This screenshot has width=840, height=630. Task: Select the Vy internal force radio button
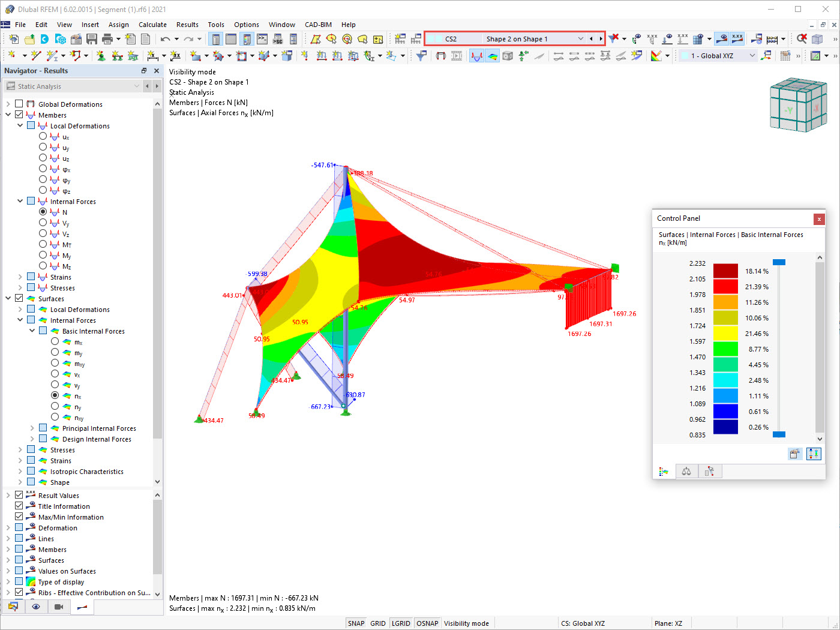[43, 223]
